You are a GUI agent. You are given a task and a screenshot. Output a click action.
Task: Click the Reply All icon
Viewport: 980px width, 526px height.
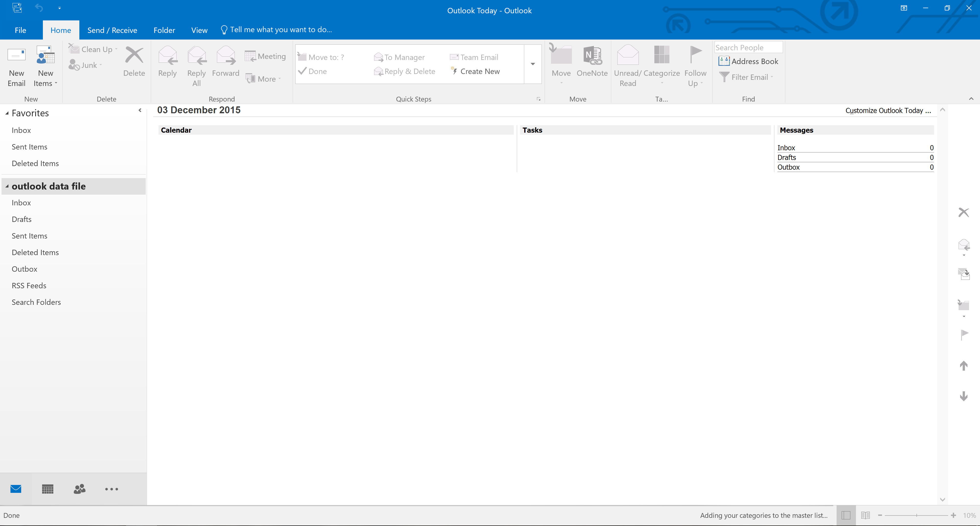tap(197, 56)
